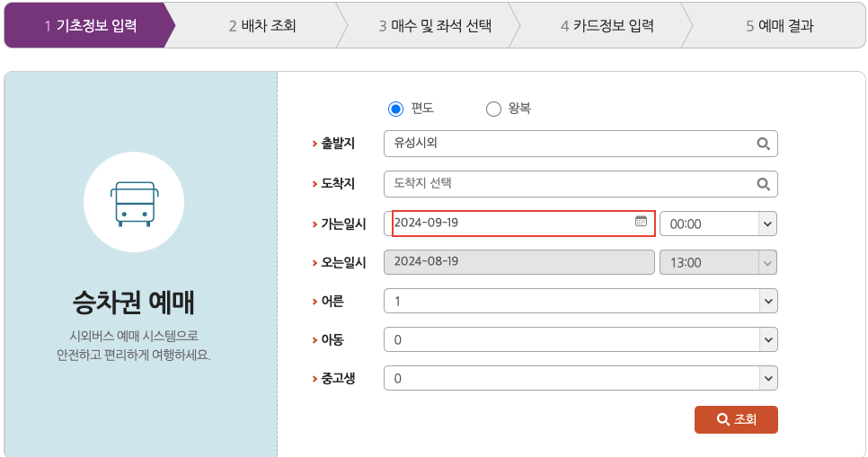Click the 가는일시 label
Screen dimensions: 868x457
343,224
